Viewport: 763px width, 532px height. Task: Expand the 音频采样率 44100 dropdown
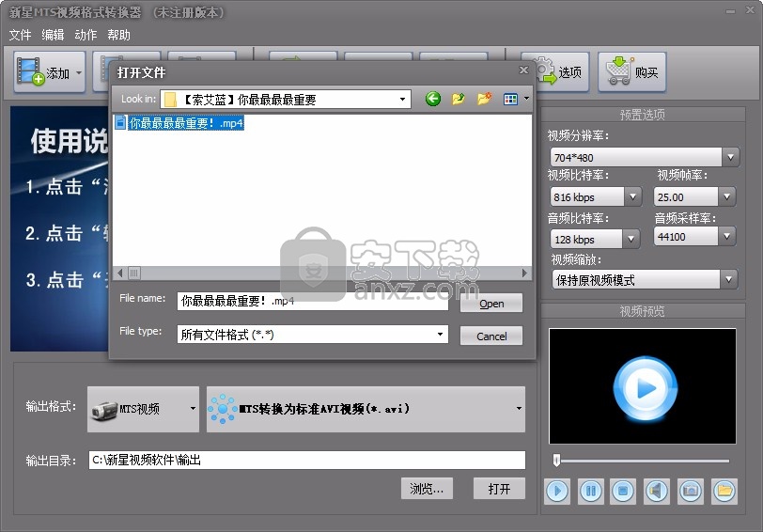[x=726, y=237]
